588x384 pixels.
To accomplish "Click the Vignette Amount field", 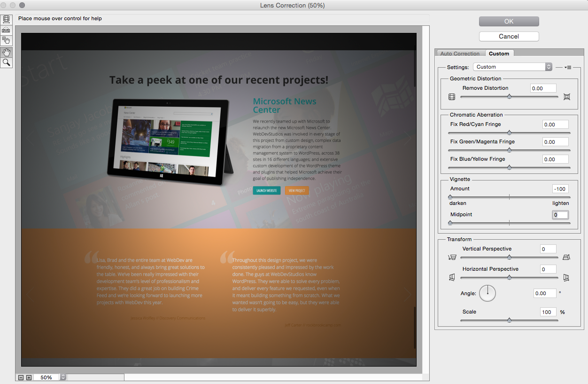I will pos(560,189).
